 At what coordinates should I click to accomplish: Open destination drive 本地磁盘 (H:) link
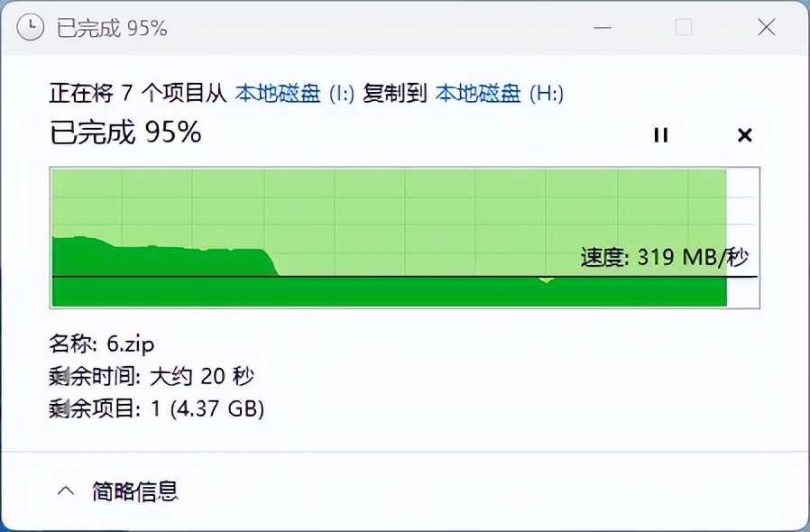point(499,94)
